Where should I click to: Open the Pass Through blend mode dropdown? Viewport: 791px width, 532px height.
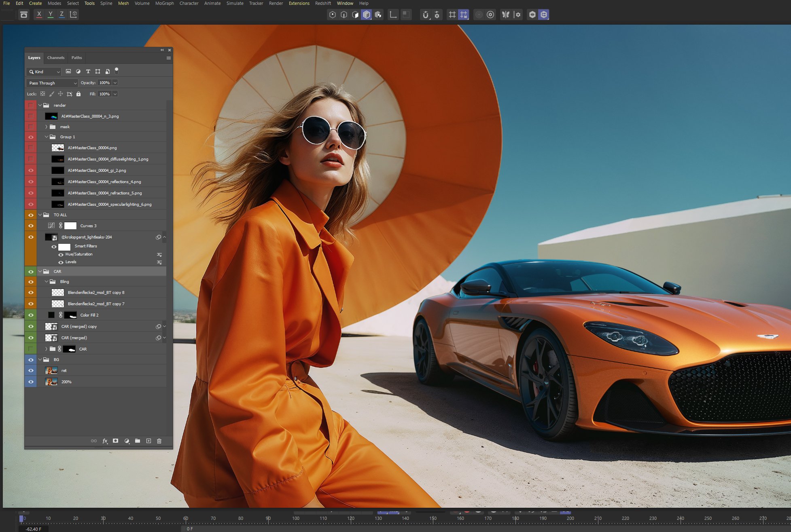click(x=51, y=83)
